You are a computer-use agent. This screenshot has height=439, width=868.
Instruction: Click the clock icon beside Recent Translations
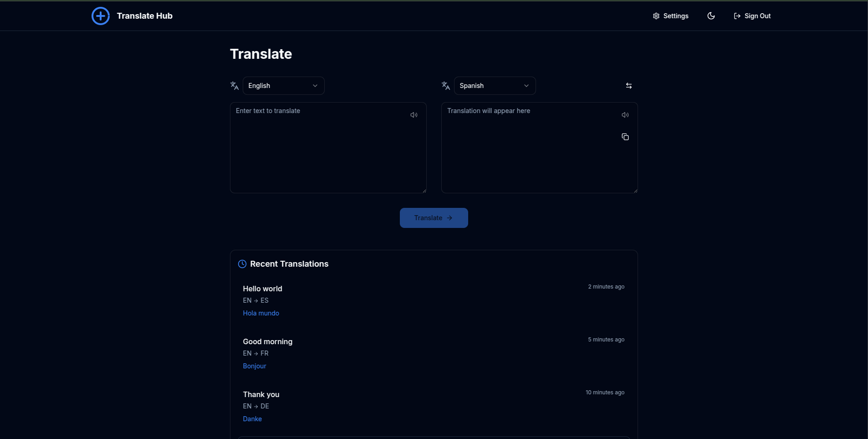tap(242, 264)
